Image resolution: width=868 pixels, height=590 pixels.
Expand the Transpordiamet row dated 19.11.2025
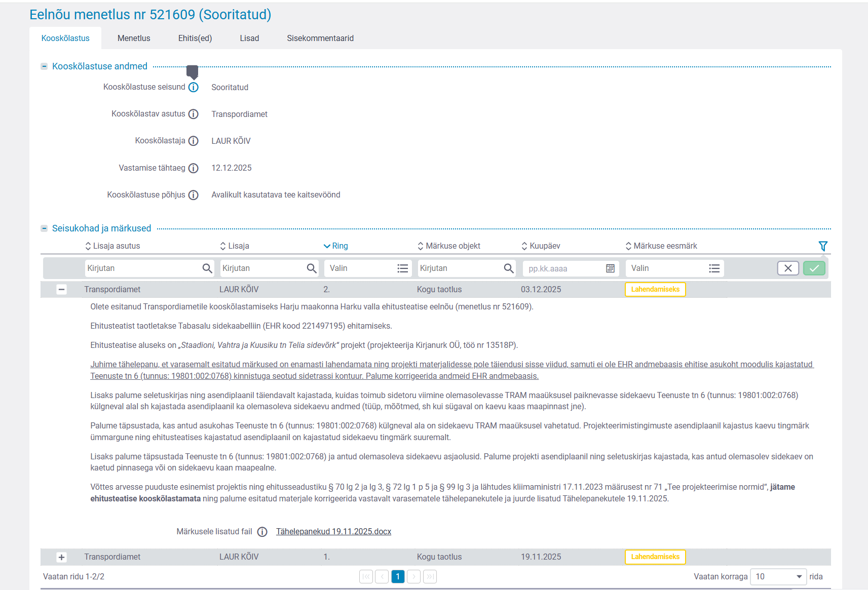[x=61, y=557]
